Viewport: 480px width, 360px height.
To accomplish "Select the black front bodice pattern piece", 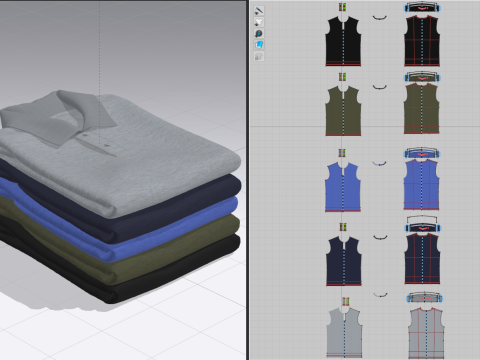I will click(343, 41).
